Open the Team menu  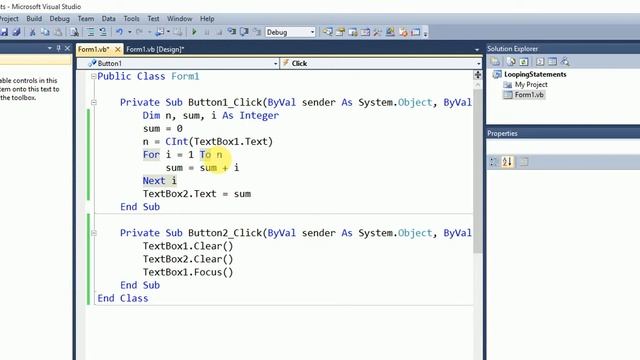pos(86,19)
